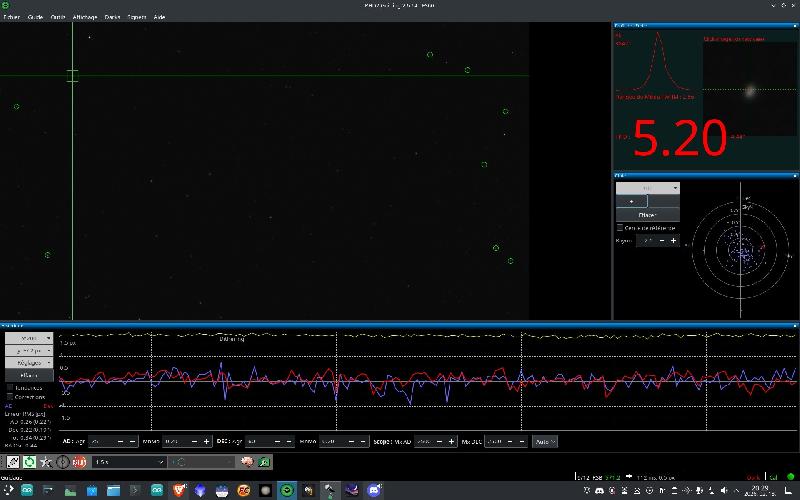Open the Réglages dropdown in graph panel
The image size is (800, 500).
(x=29, y=363)
